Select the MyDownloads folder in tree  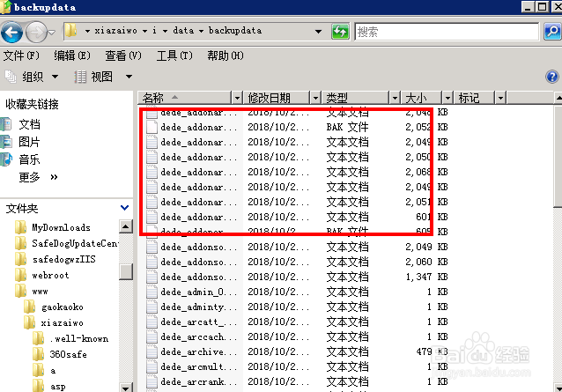coord(60,227)
